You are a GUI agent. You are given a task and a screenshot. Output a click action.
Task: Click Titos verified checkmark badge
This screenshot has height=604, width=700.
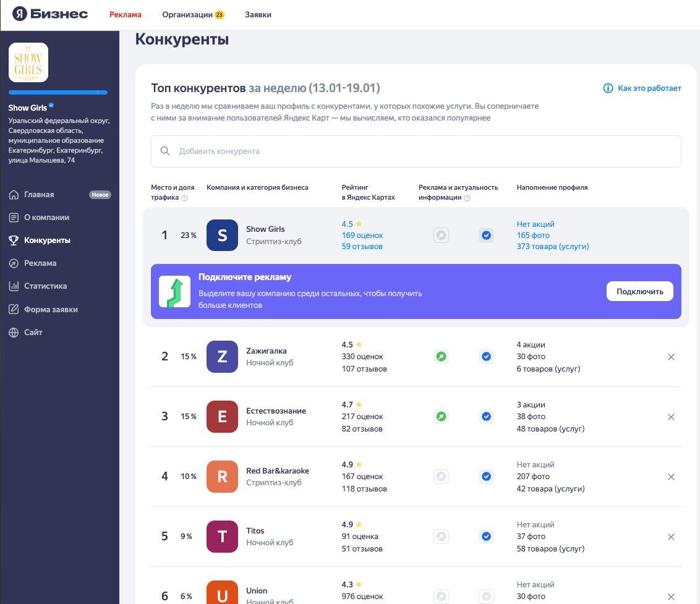pyautogui.click(x=486, y=536)
